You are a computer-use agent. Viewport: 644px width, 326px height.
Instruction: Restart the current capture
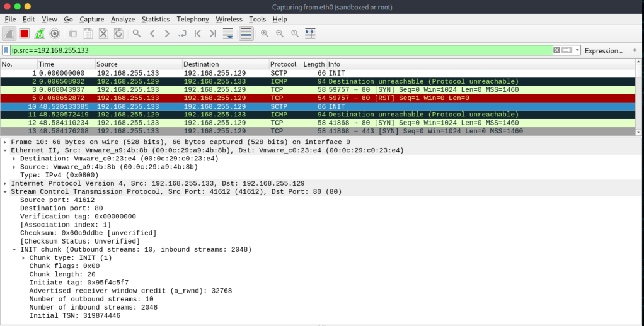click(x=40, y=33)
